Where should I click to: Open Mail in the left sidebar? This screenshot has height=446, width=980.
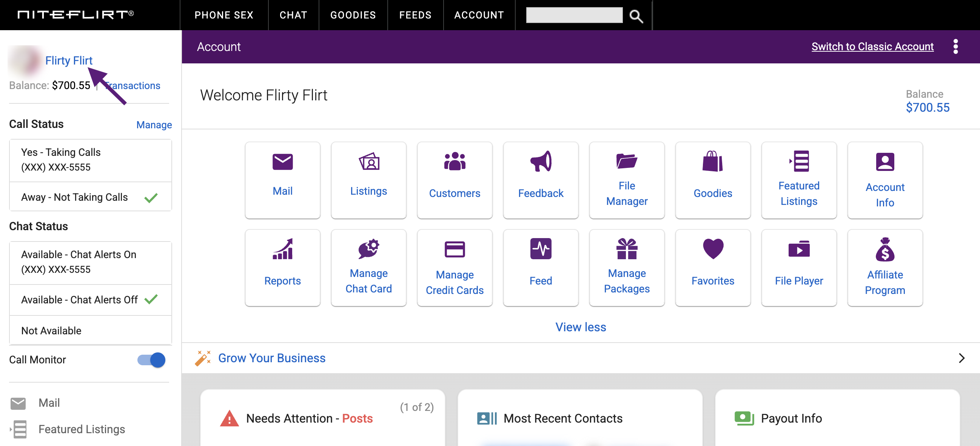(x=49, y=403)
